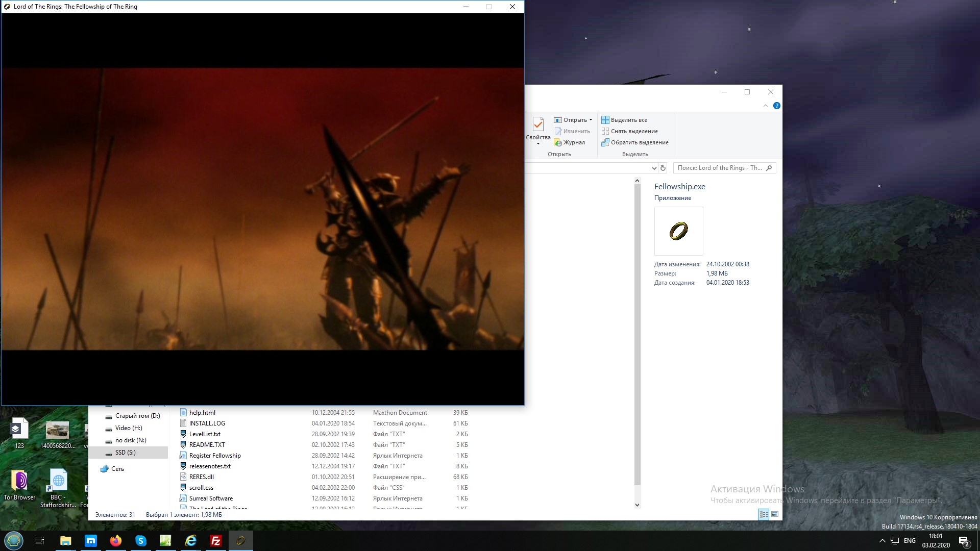Switch to large thumbnails view in the status bar
Viewport: 980px width, 551px height.
775,514
